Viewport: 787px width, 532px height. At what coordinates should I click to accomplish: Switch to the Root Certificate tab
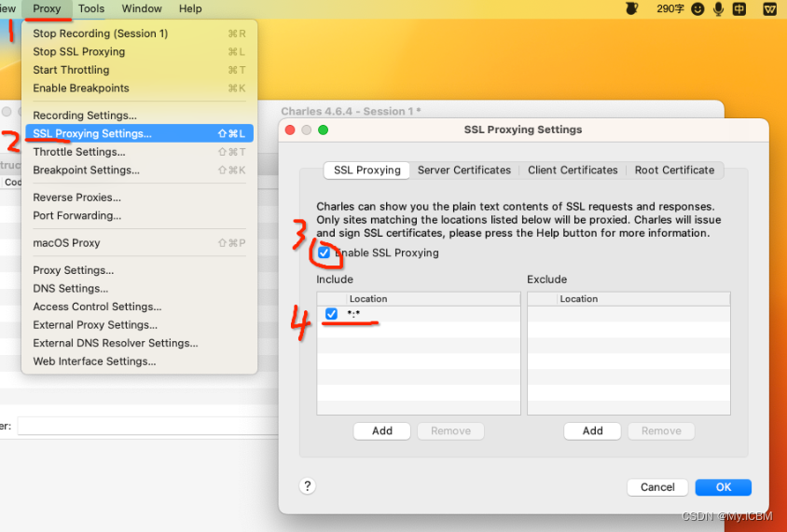coord(674,170)
